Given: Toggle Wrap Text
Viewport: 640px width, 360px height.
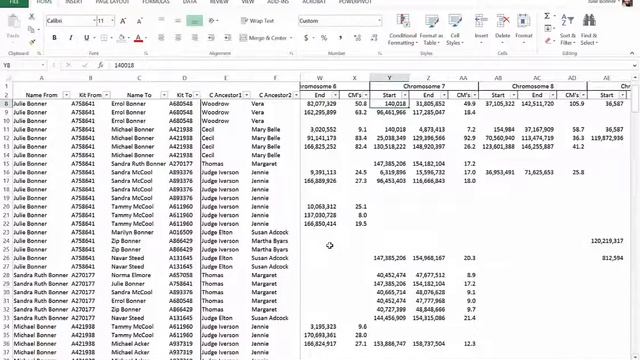Looking at the screenshot, I should pyautogui.click(x=258, y=21).
